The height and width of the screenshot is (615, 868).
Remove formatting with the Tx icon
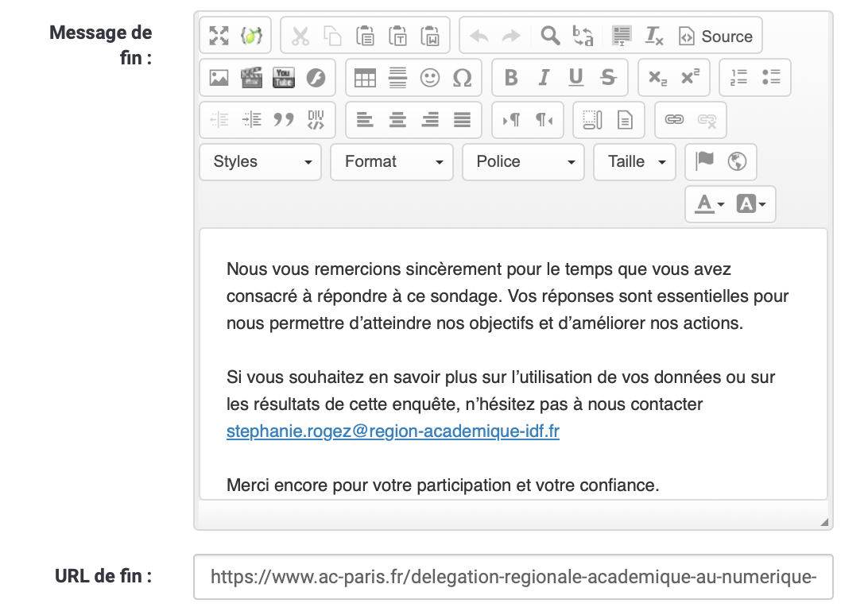click(x=653, y=36)
